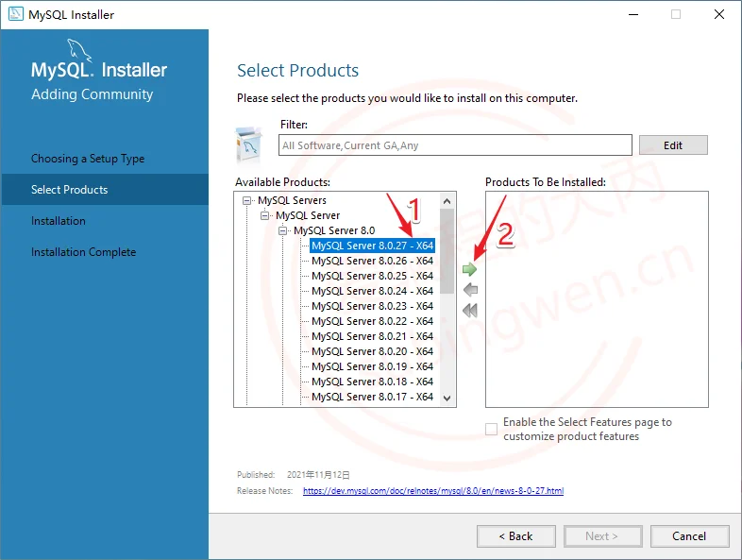Image resolution: width=742 pixels, height=560 pixels.
Task: Click the scroll-down arrow of Available Products
Action: [x=447, y=398]
